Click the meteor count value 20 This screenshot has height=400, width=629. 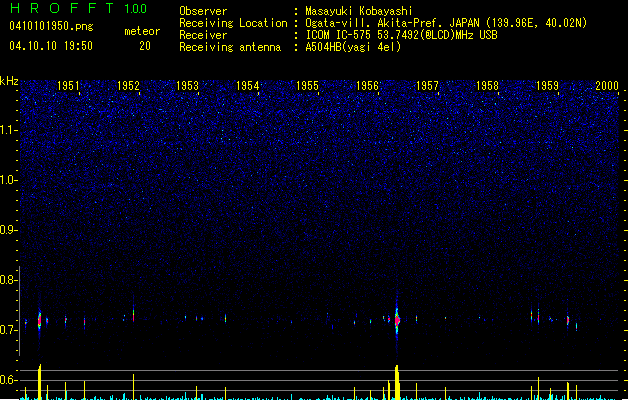pyautogui.click(x=145, y=46)
